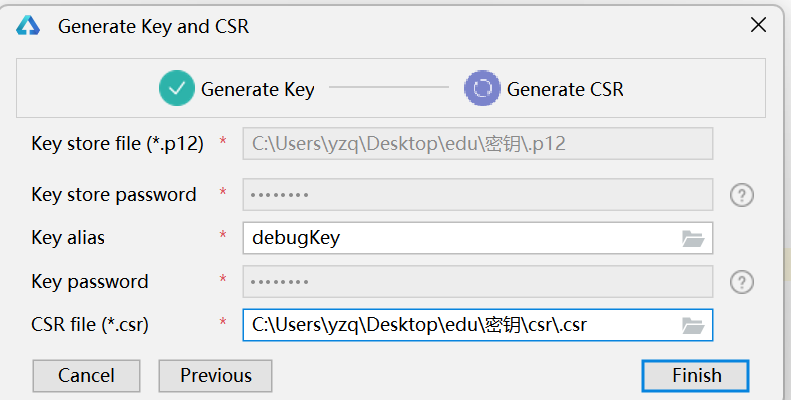
Task: Show help for Key store password
Action: point(742,195)
